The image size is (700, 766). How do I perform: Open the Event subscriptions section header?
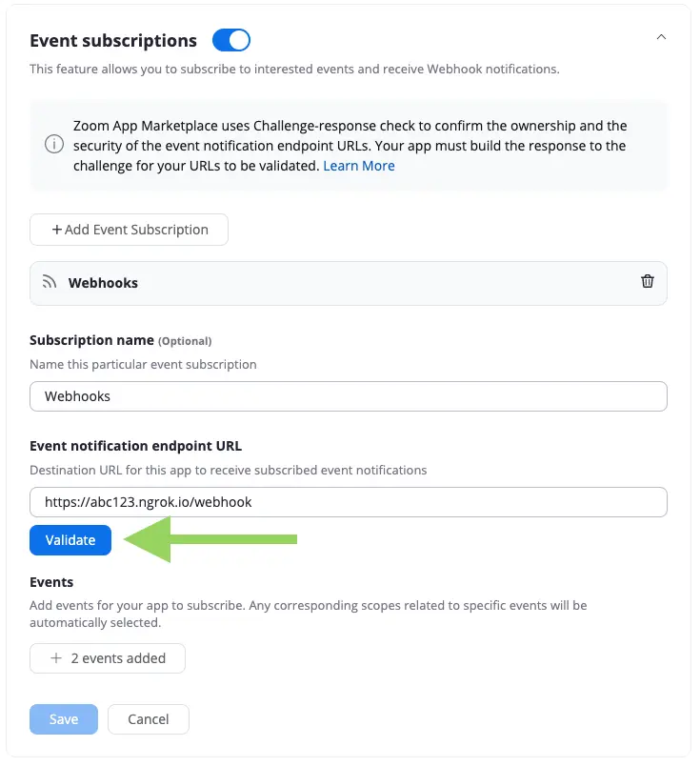[112, 40]
